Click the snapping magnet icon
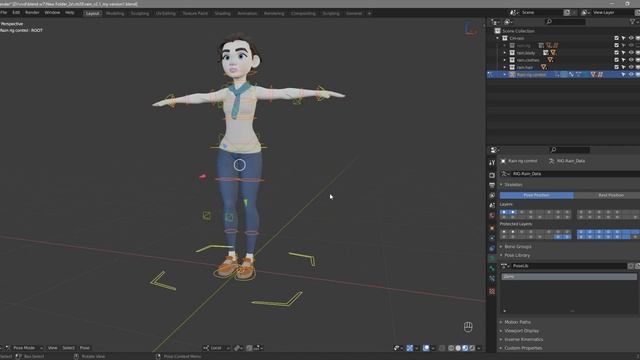Screen dimensions: 640x360 click(249, 348)
